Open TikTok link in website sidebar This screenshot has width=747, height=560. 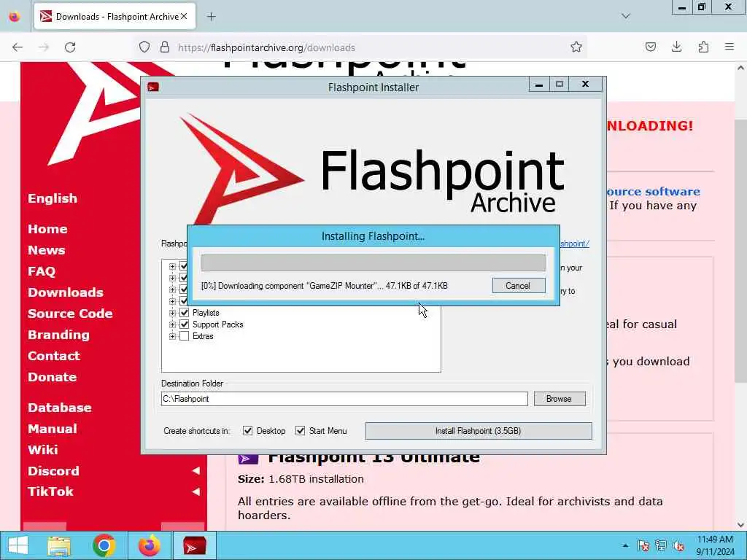pyautogui.click(x=50, y=491)
